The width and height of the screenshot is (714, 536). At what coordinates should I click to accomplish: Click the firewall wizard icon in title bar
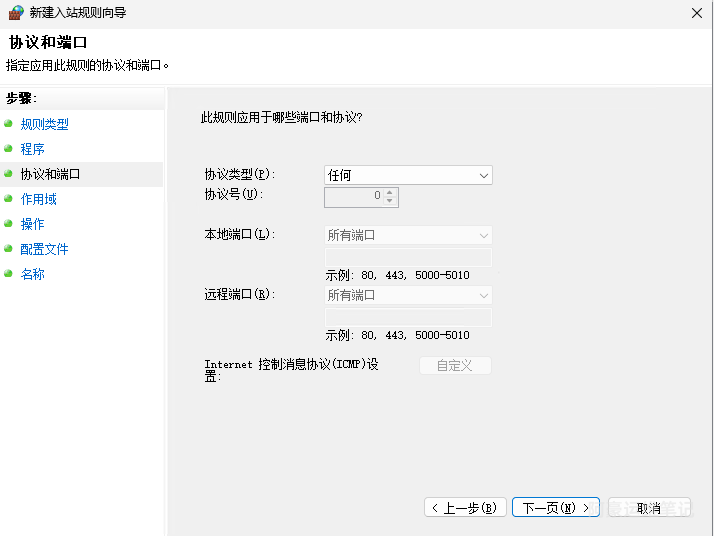[x=15, y=13]
